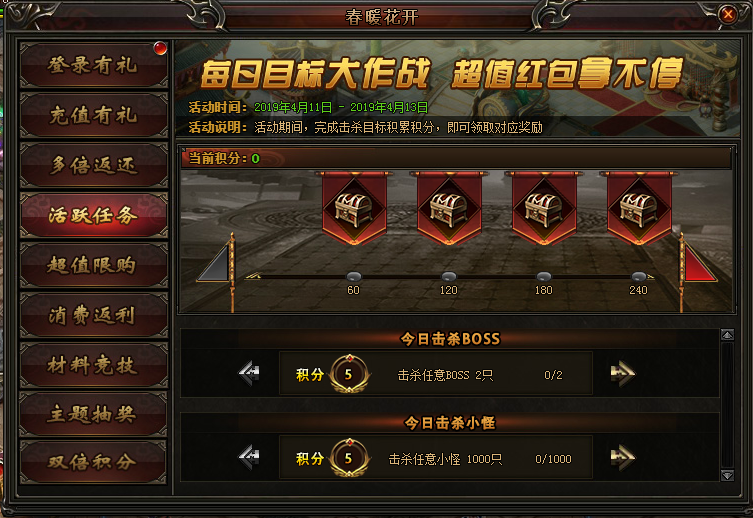Select the 双倍积分 tab

tap(94, 462)
